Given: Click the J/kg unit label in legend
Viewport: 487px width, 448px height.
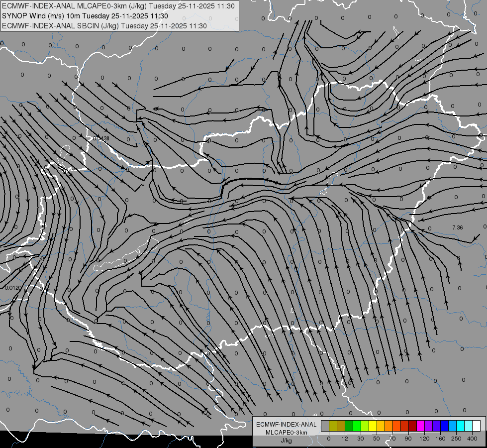Looking at the screenshot, I should click(x=286, y=441).
